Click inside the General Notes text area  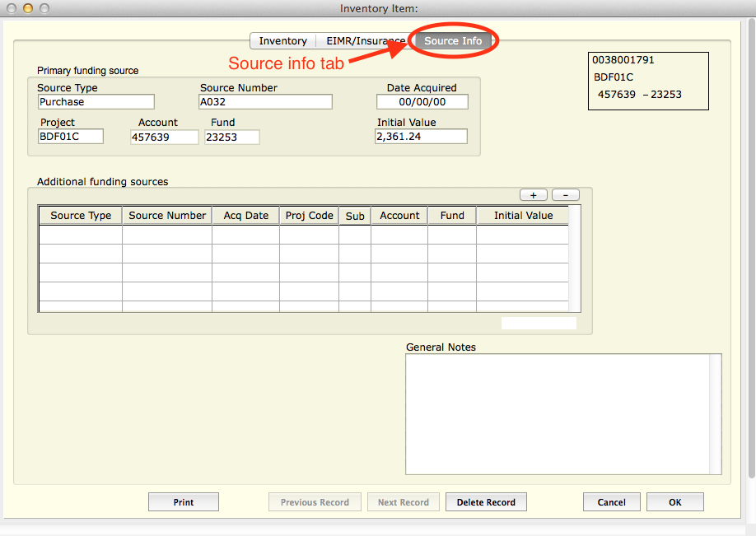(562, 413)
